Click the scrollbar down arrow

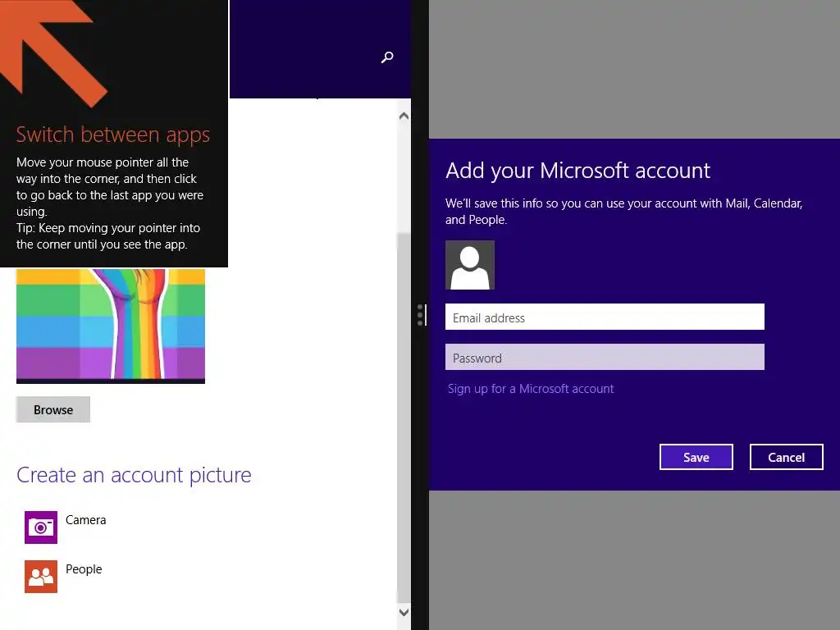point(404,612)
